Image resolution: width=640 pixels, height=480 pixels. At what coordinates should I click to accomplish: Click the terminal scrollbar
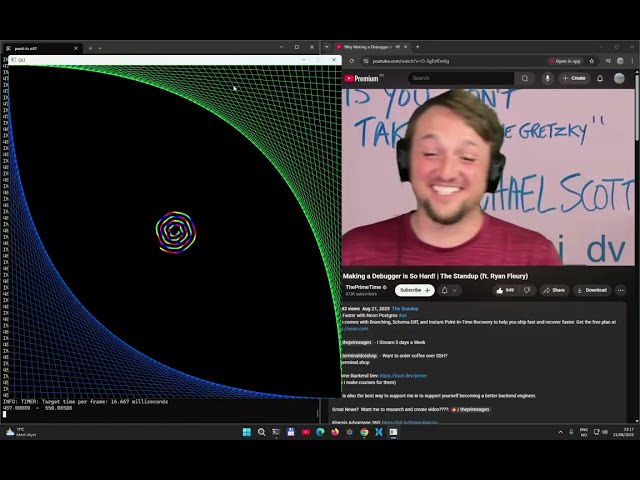[x=318, y=413]
